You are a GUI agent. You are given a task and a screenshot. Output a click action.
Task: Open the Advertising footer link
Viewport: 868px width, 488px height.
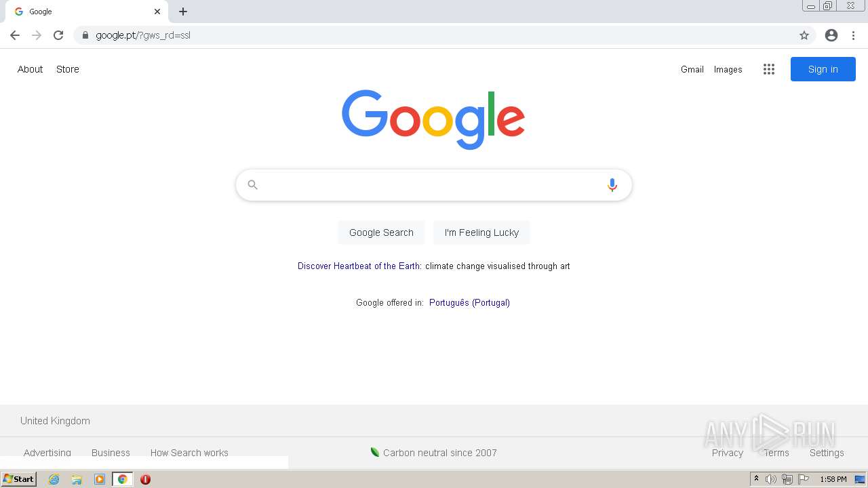pyautogui.click(x=47, y=453)
